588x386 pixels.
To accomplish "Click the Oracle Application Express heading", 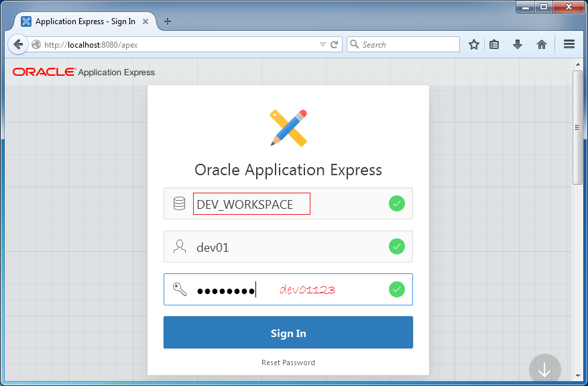I will pos(288,170).
